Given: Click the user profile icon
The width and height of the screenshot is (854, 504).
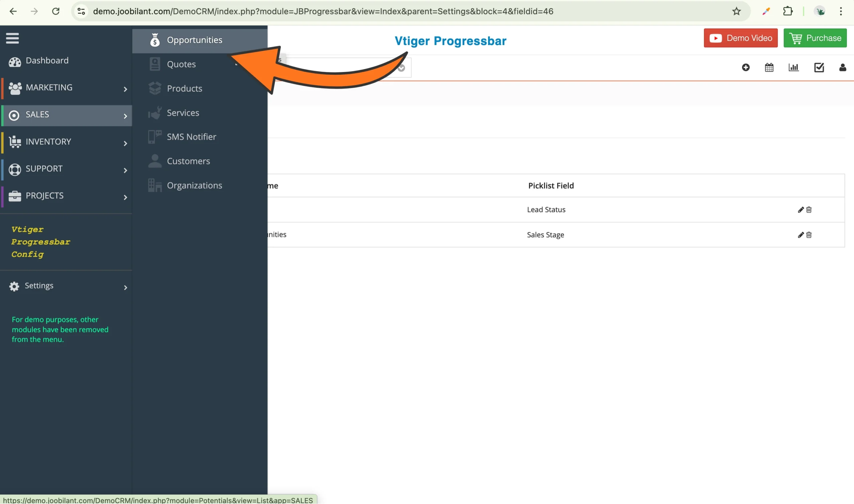Looking at the screenshot, I should point(842,68).
